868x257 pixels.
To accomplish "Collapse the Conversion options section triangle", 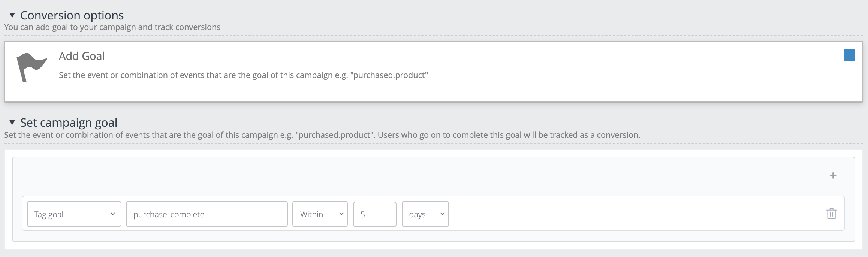I will pyautogui.click(x=12, y=15).
